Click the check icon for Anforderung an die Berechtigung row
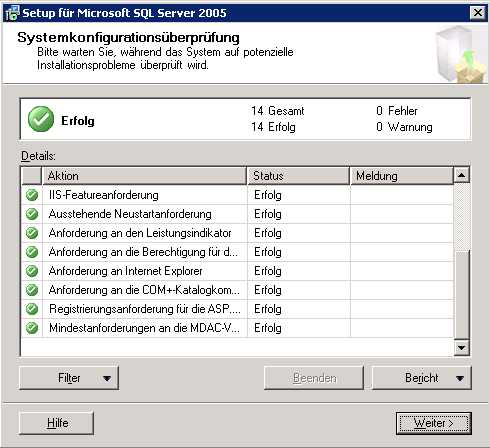This screenshot has width=490, height=448. pyautogui.click(x=32, y=252)
